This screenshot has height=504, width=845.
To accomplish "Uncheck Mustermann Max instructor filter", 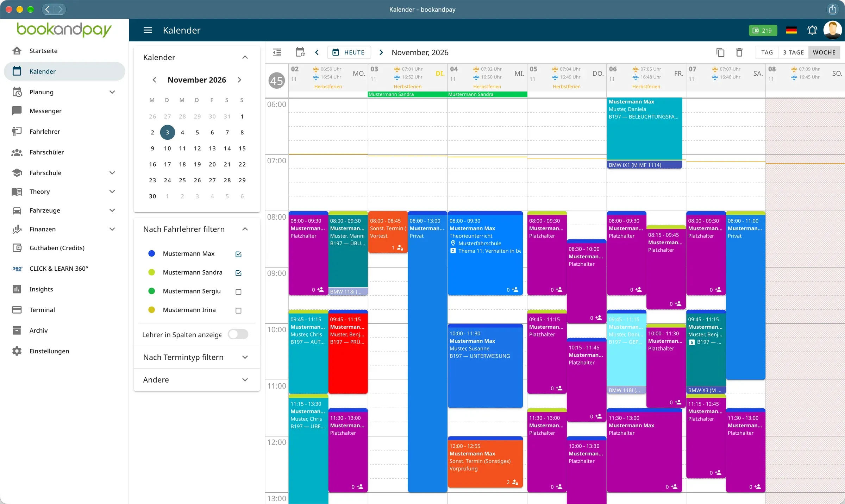I will [x=238, y=254].
